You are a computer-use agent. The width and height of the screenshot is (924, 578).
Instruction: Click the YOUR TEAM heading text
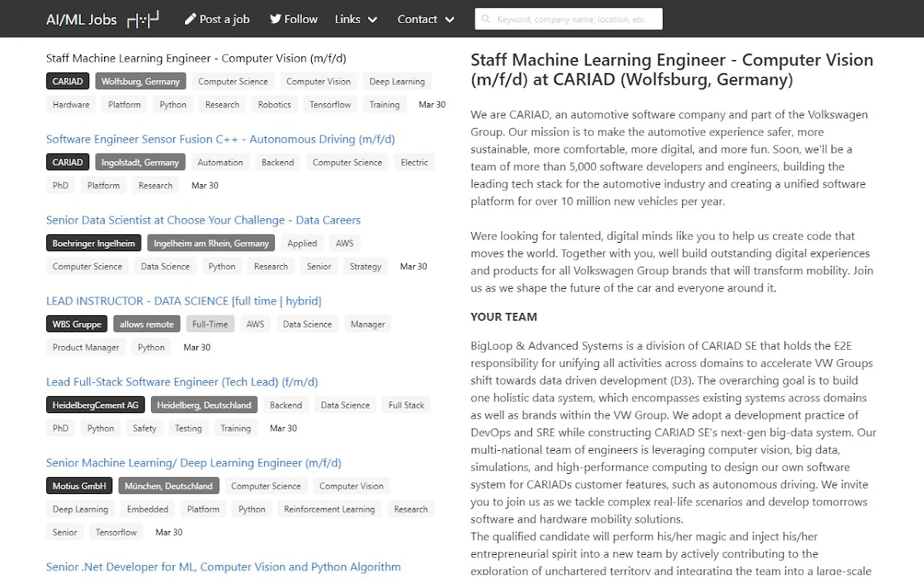tap(504, 317)
